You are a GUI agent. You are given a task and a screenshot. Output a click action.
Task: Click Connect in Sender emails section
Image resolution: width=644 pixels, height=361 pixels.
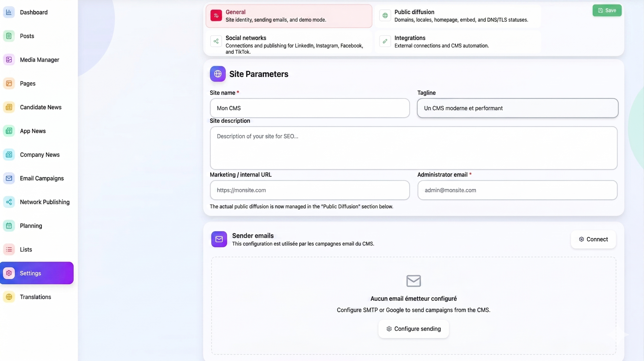(593, 239)
